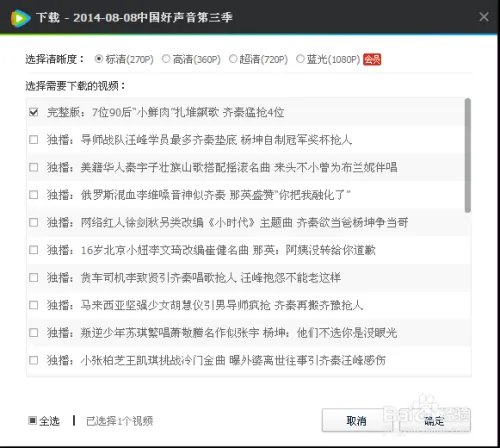
Task: Click the video list scrollbar thumb
Action: 468,155
